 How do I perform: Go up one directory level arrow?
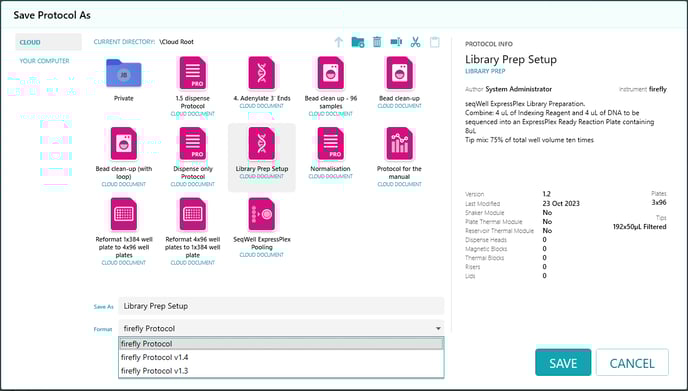click(x=338, y=42)
